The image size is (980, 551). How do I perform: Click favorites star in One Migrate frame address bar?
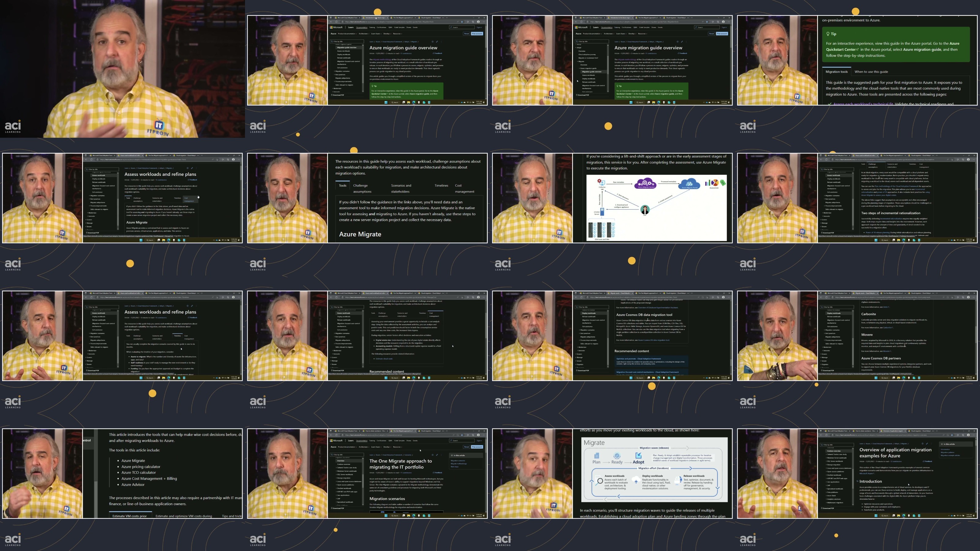click(x=462, y=435)
